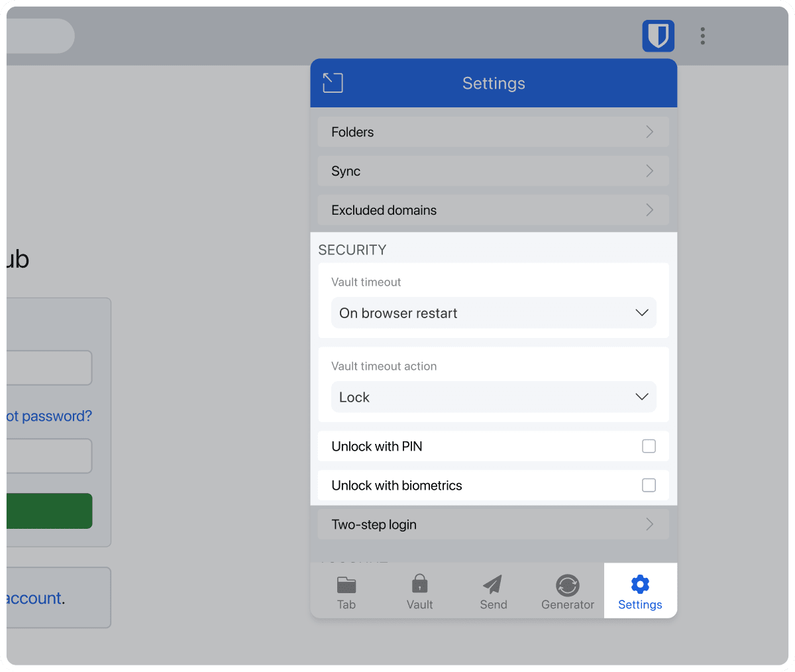Open the Vault timeout dropdown
The height and width of the screenshot is (672, 795).
pyautogui.click(x=493, y=313)
